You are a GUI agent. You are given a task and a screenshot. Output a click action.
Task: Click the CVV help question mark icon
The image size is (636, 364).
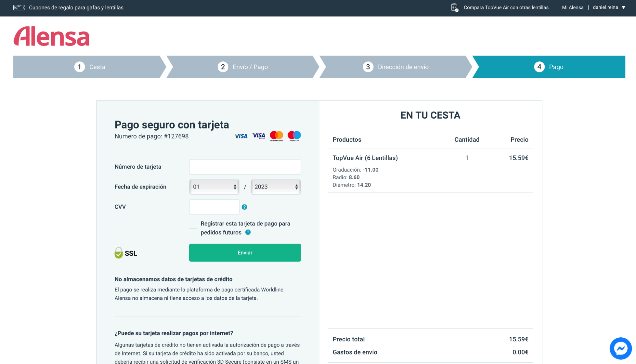click(x=244, y=207)
